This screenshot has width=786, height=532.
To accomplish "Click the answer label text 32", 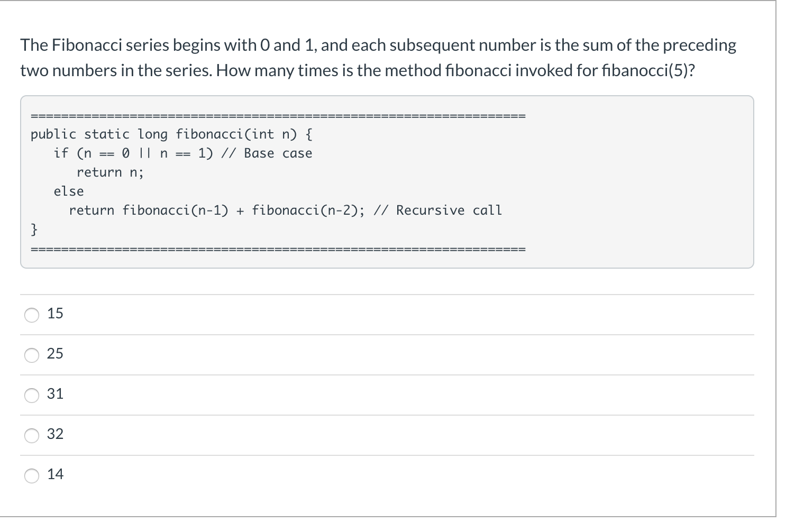I will [x=55, y=434].
